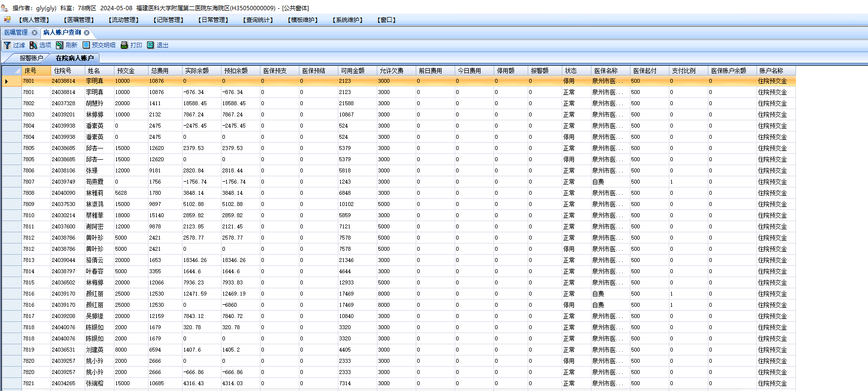Select the 在院病人账户 tab
The image size is (868, 391).
74,58
